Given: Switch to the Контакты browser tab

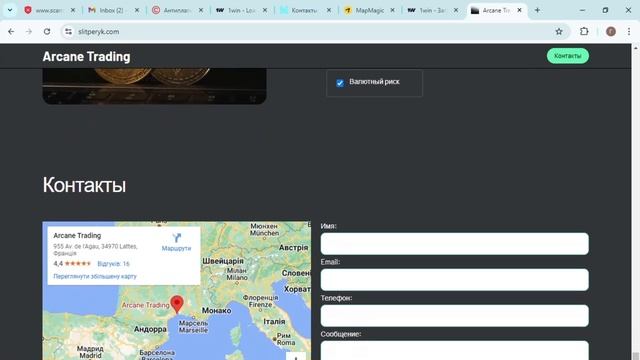Looking at the screenshot, I should click(306, 10).
